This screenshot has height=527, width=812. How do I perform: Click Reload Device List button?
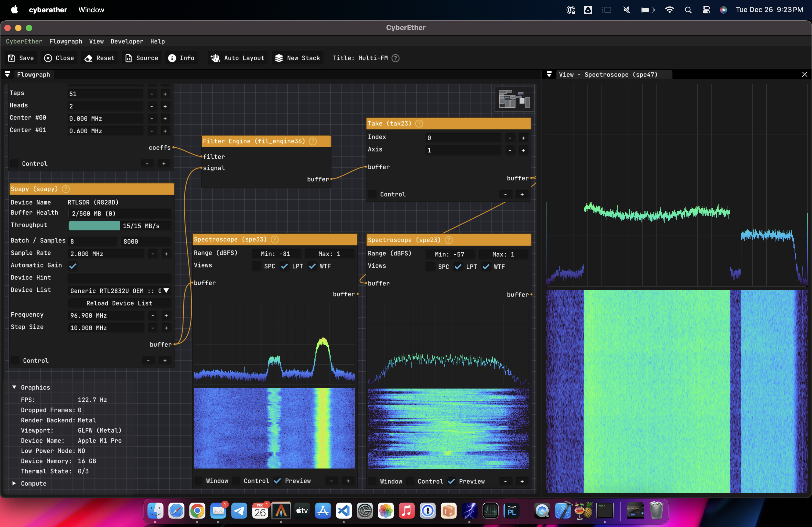(x=119, y=303)
